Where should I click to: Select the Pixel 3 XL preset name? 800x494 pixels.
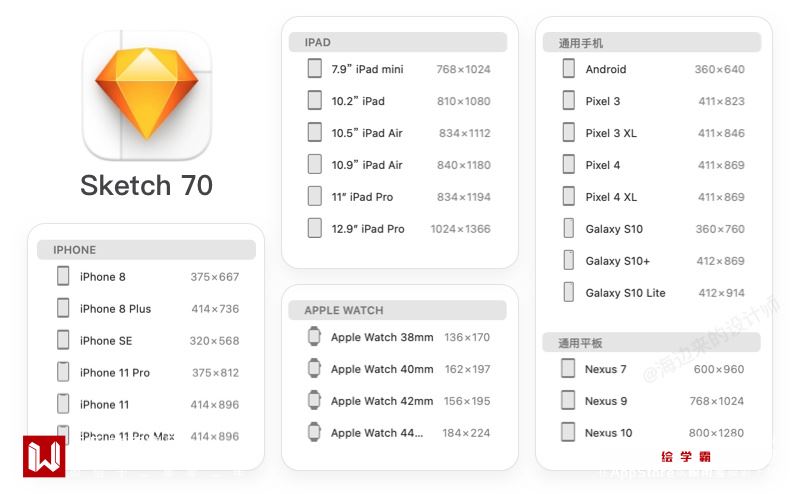click(x=611, y=133)
